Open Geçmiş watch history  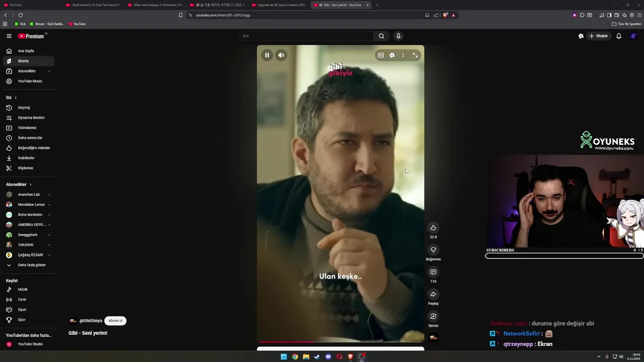click(29, 108)
